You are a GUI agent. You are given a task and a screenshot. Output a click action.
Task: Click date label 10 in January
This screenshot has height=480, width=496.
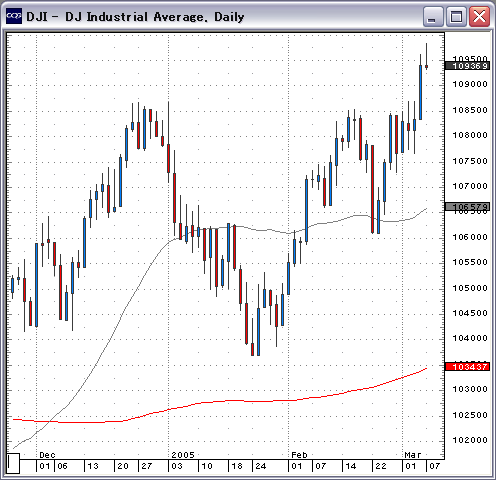[207, 466]
